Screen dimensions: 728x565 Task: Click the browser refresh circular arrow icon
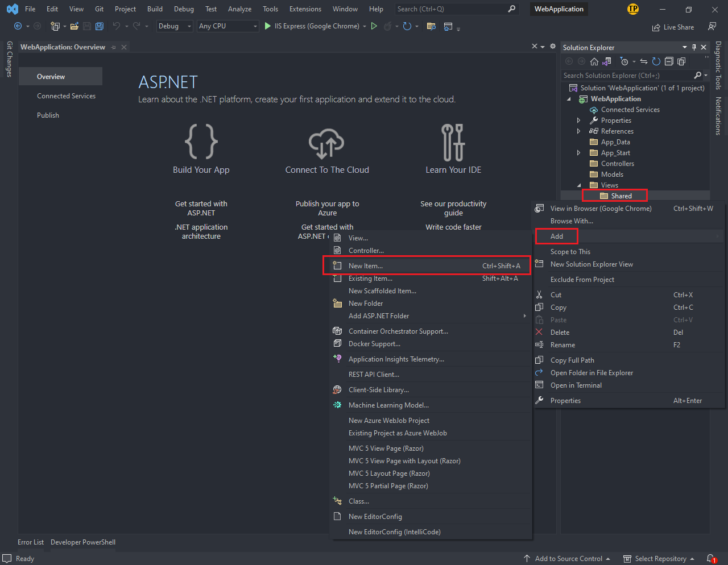point(407,26)
